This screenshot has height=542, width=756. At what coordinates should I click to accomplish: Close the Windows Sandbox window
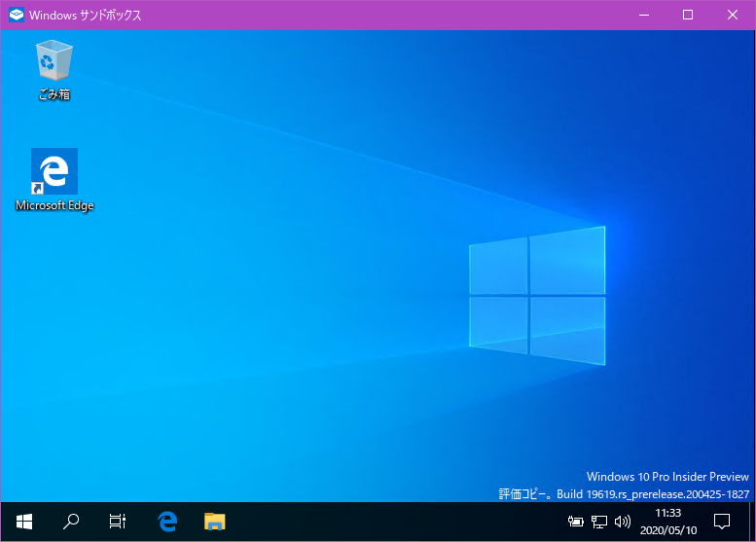(733, 16)
